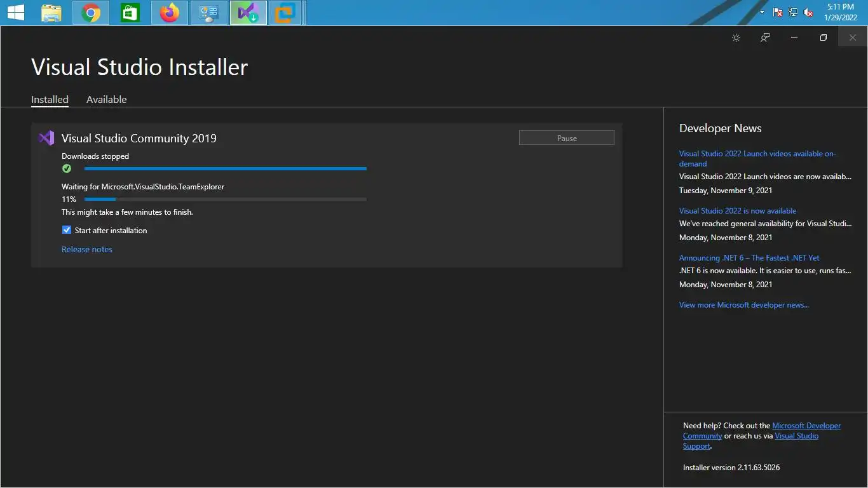This screenshot has height=488, width=868.
Task: Click the 'Downloads stopped' status text
Action: (x=95, y=156)
